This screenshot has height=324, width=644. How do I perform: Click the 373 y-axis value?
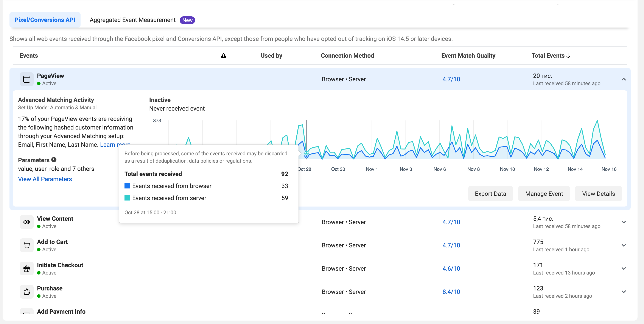pos(157,120)
